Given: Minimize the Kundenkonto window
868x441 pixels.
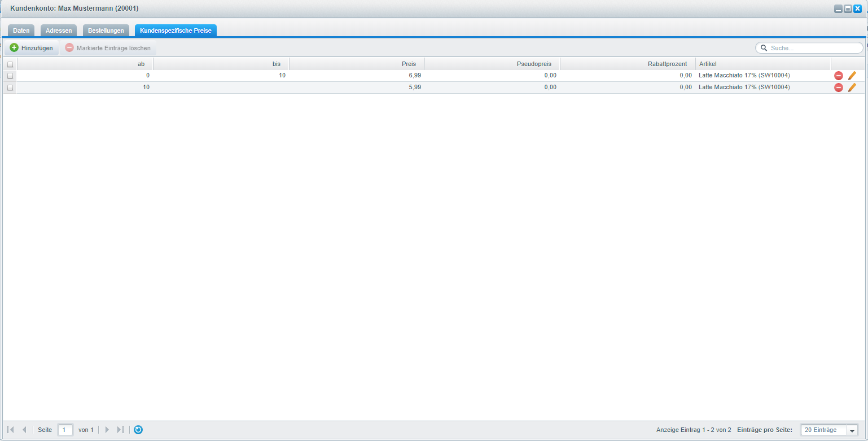Looking at the screenshot, I should [839, 8].
